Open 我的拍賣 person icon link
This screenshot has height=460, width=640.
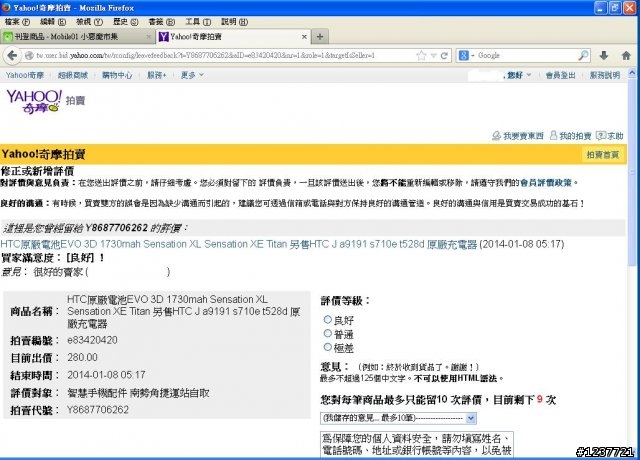[x=570, y=136]
